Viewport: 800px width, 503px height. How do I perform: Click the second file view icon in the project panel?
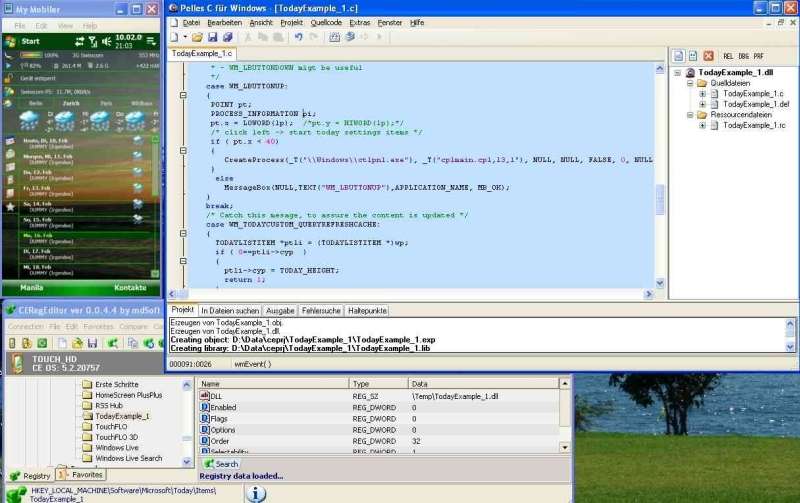(693, 56)
